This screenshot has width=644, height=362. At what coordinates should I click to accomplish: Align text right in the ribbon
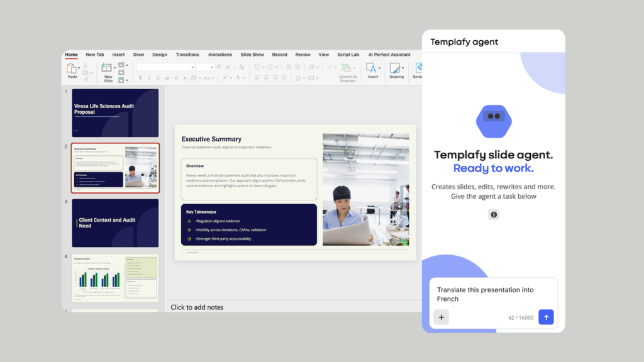[275, 77]
